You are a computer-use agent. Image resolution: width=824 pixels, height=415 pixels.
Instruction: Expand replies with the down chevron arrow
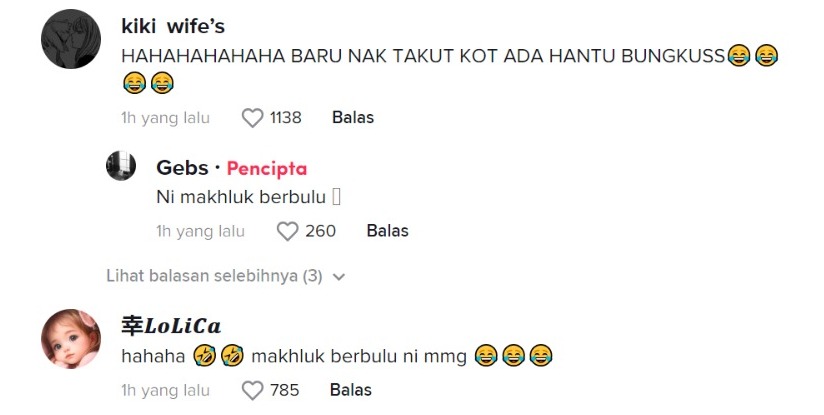point(338,277)
